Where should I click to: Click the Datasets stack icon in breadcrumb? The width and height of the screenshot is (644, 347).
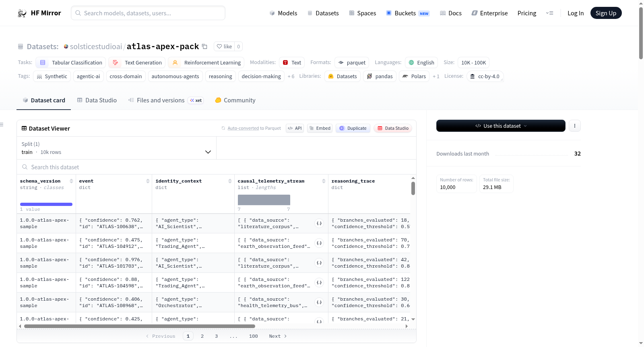[21, 46]
